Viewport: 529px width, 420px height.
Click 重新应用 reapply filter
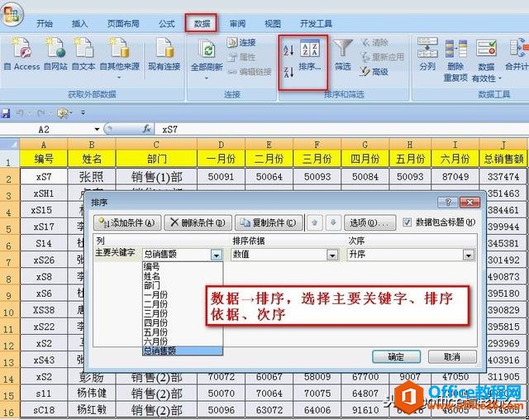pos(382,57)
